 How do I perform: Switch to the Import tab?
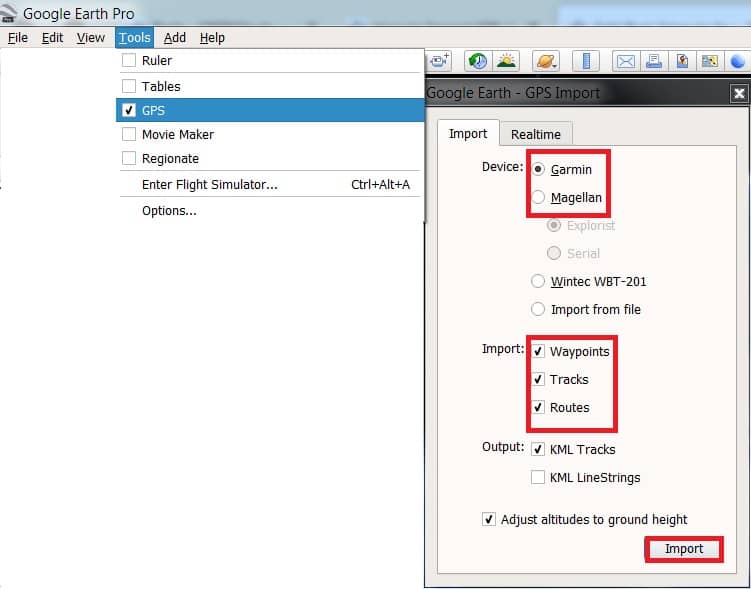[x=468, y=134]
